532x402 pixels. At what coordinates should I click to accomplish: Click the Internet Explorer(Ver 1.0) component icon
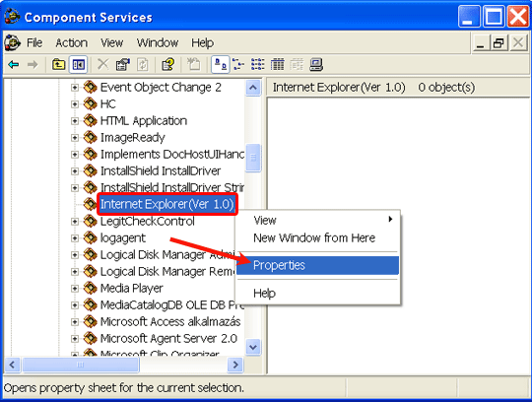pos(91,204)
